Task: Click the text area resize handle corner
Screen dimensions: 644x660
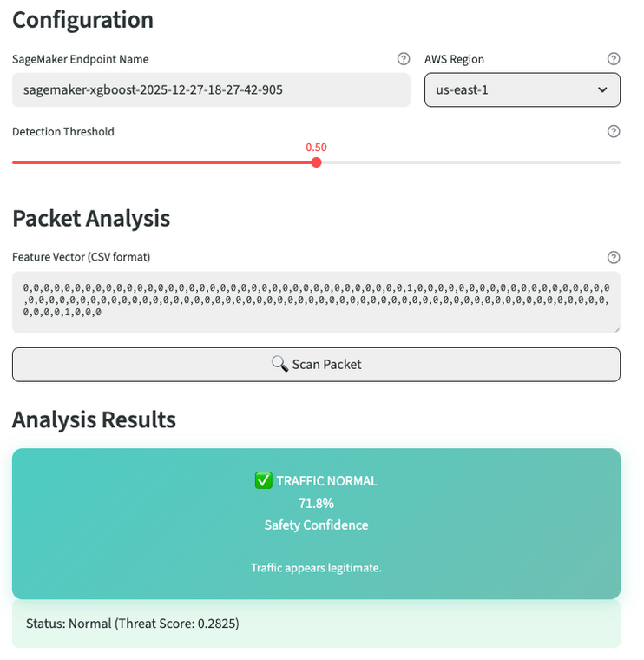Action: [616, 328]
